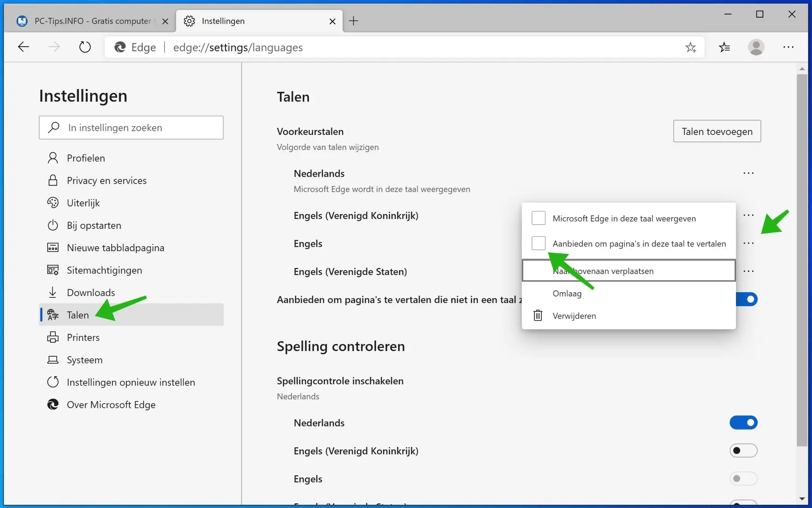
Task: Click the Downloads arrow icon
Action: click(53, 292)
